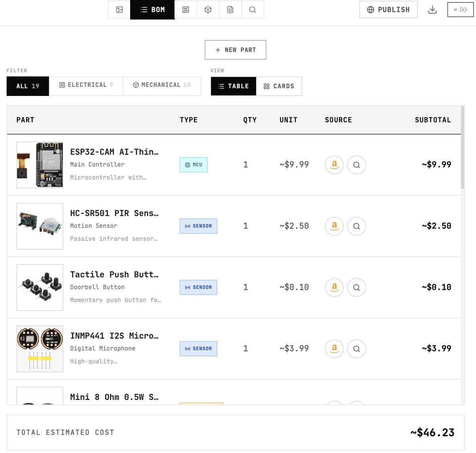Image resolution: width=476 pixels, height=453 pixels.
Task: Click the QTY column header
Action: pos(250,120)
